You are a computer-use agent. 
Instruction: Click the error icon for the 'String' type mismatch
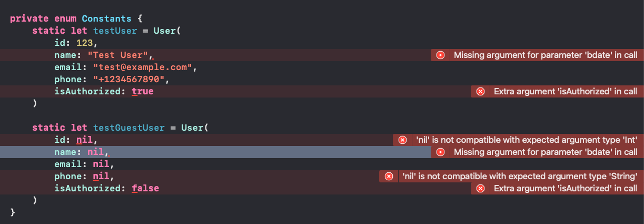point(389,177)
